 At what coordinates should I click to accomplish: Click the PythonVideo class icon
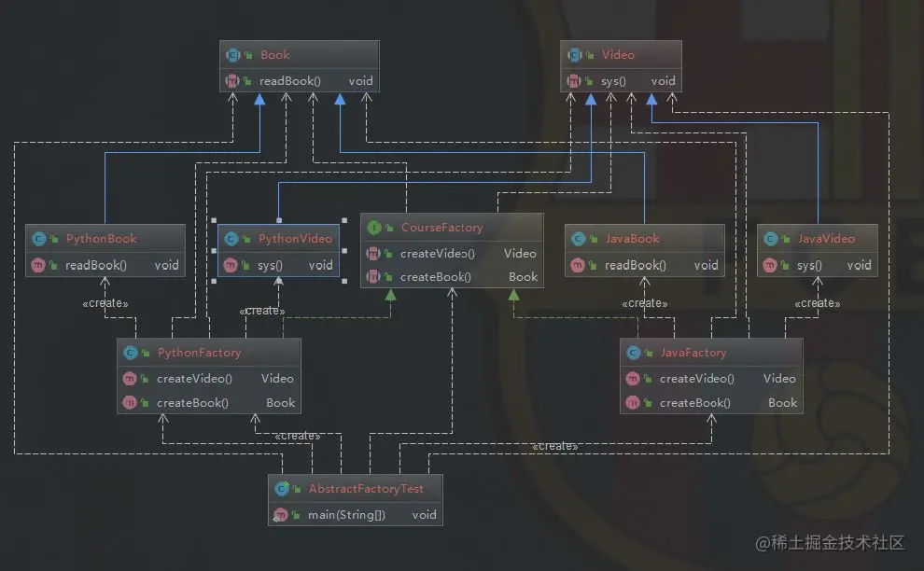pyautogui.click(x=231, y=239)
